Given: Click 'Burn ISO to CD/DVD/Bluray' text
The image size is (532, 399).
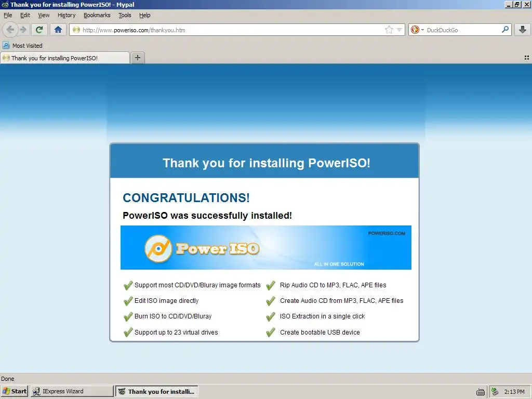Looking at the screenshot, I should pos(173,316).
